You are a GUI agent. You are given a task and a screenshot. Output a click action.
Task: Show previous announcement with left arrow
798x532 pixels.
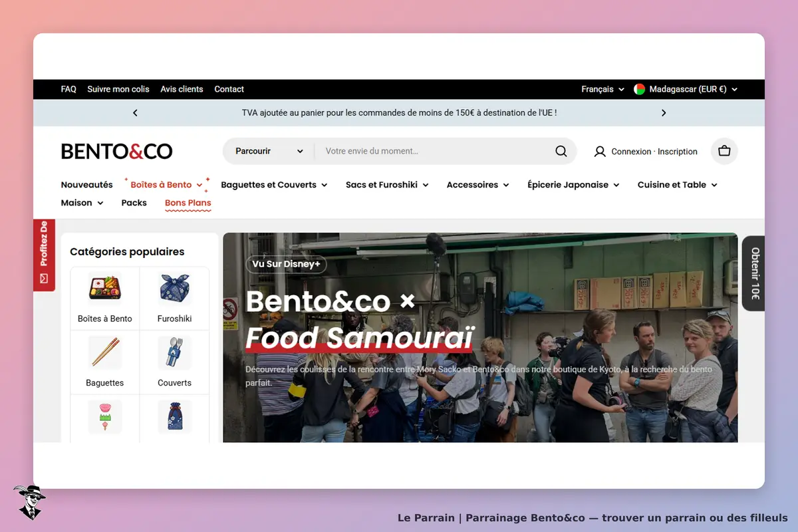click(x=135, y=113)
